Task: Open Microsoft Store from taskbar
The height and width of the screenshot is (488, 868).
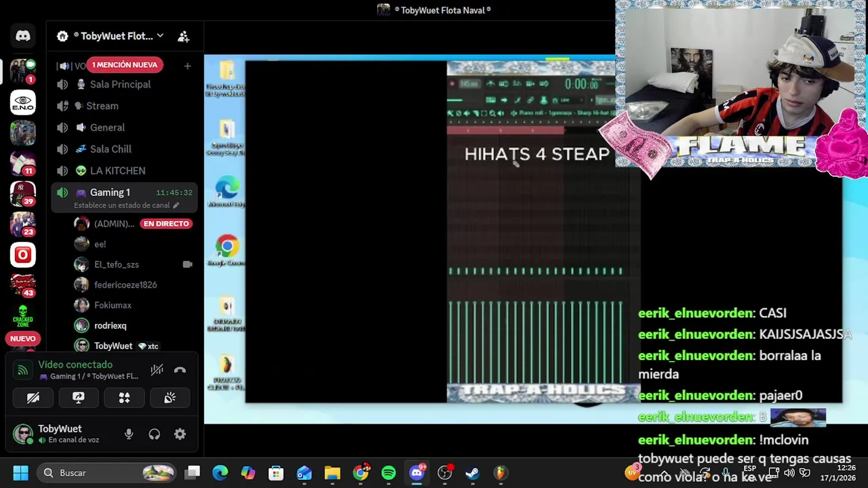Action: pyautogui.click(x=276, y=473)
